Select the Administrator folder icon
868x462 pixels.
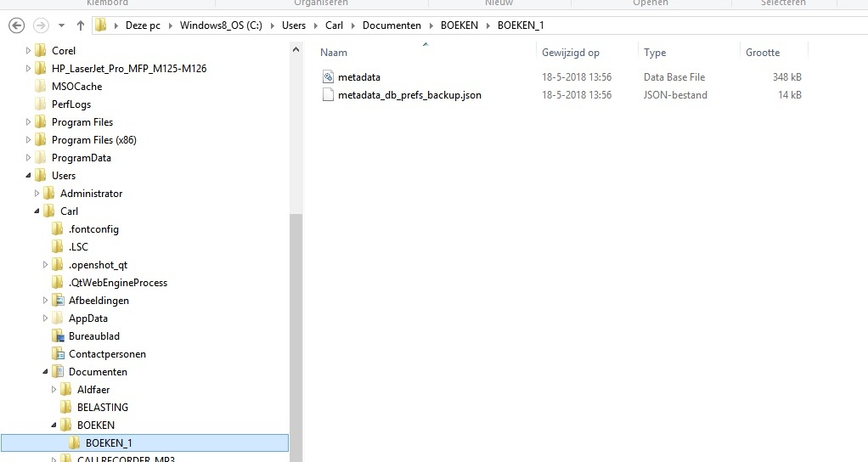tap(49, 193)
